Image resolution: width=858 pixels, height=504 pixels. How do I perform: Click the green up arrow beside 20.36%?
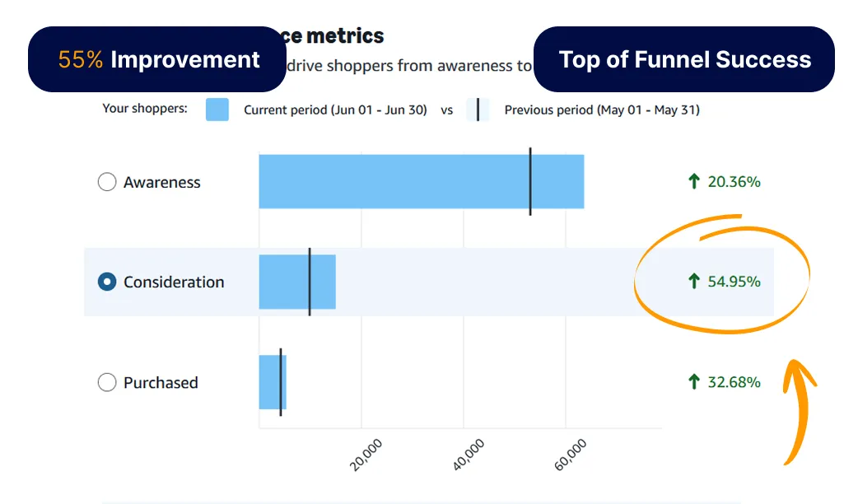coord(694,181)
